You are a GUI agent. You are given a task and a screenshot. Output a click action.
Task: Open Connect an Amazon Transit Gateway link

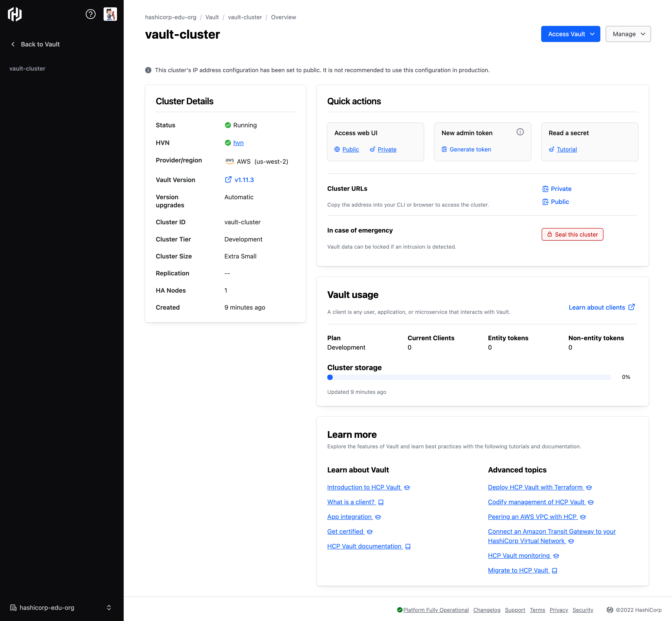point(552,536)
